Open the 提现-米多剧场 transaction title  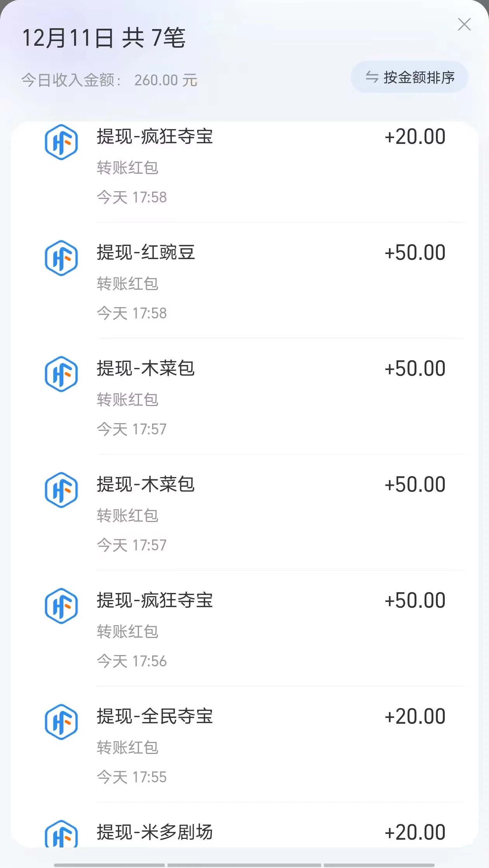tap(155, 832)
